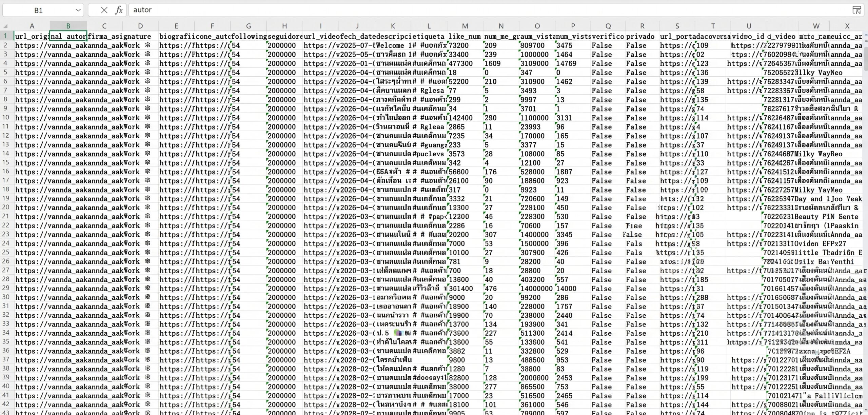868x415 pixels.
Task: Click the firma_asignature header cell
Action: 119,36
